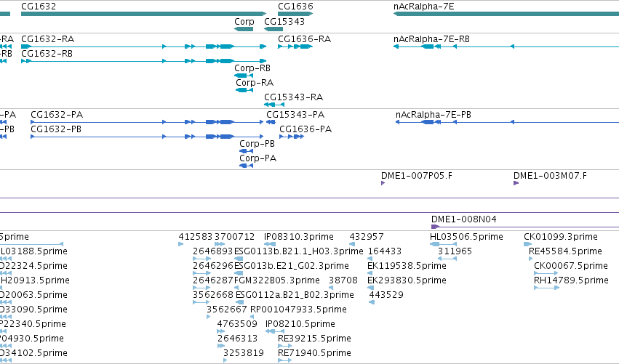Click EST 38708

click(343, 280)
